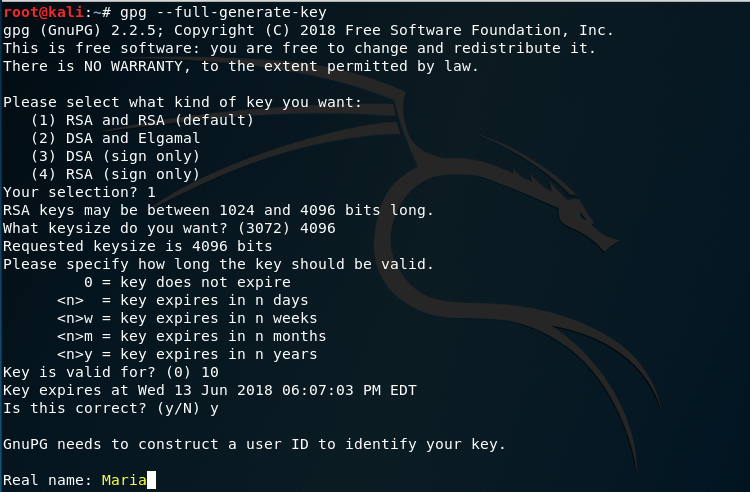The image size is (750, 492).
Task: Click the 0 = key does not expire line
Action: [x=187, y=282]
